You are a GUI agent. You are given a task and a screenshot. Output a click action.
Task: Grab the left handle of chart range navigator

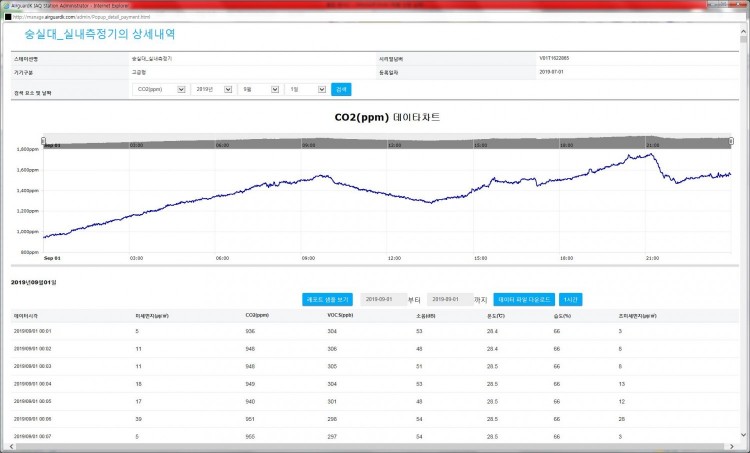(43, 140)
